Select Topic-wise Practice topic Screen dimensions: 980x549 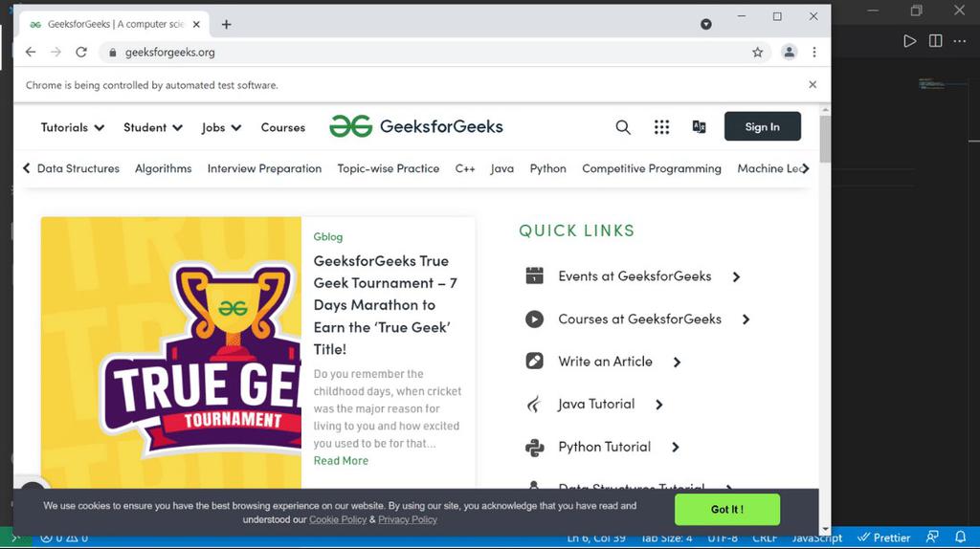[x=389, y=168]
